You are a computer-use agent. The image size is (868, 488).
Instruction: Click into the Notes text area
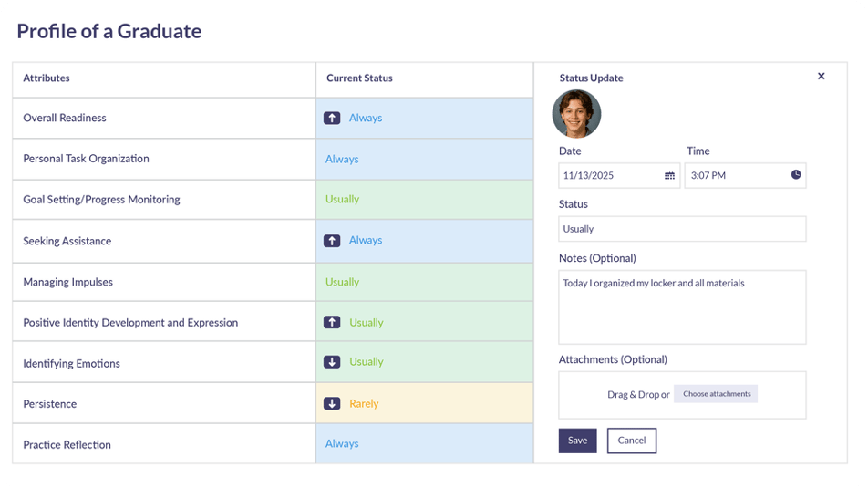point(681,307)
